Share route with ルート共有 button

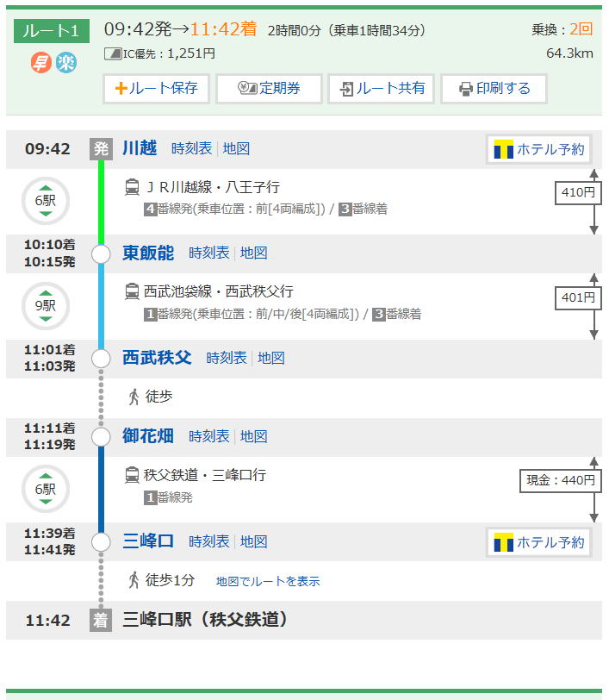point(381,89)
